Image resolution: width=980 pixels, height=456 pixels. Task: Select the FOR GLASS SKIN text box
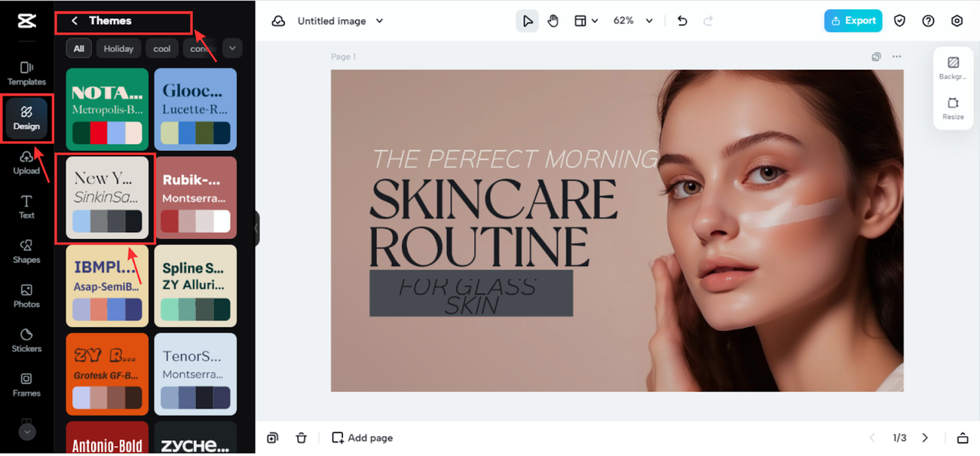(471, 293)
